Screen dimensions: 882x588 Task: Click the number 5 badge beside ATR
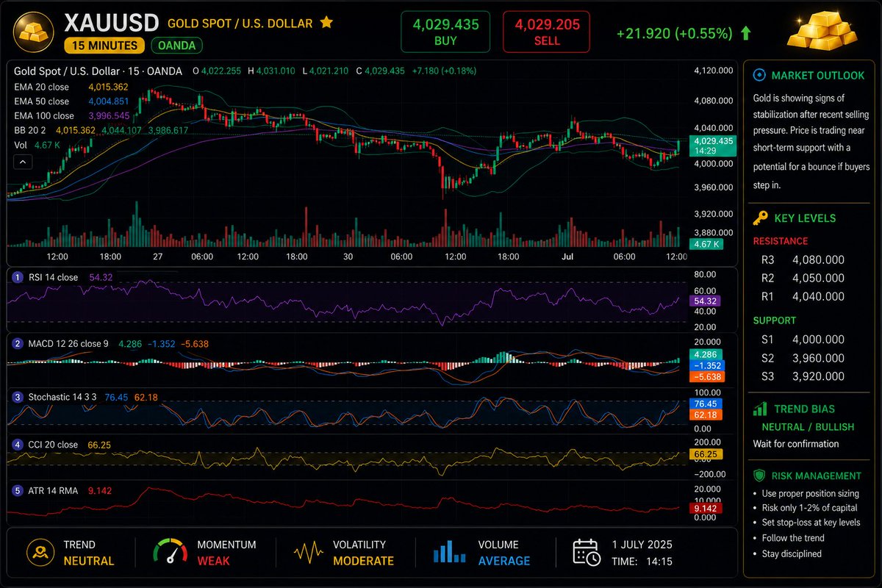pyautogui.click(x=18, y=490)
